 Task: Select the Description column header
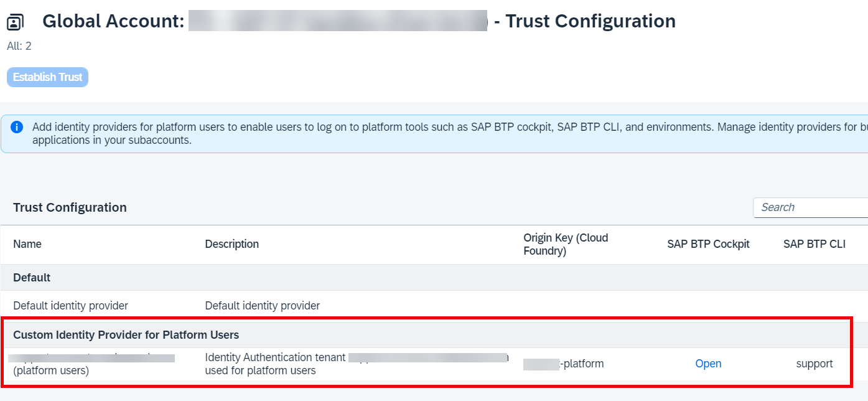[232, 244]
